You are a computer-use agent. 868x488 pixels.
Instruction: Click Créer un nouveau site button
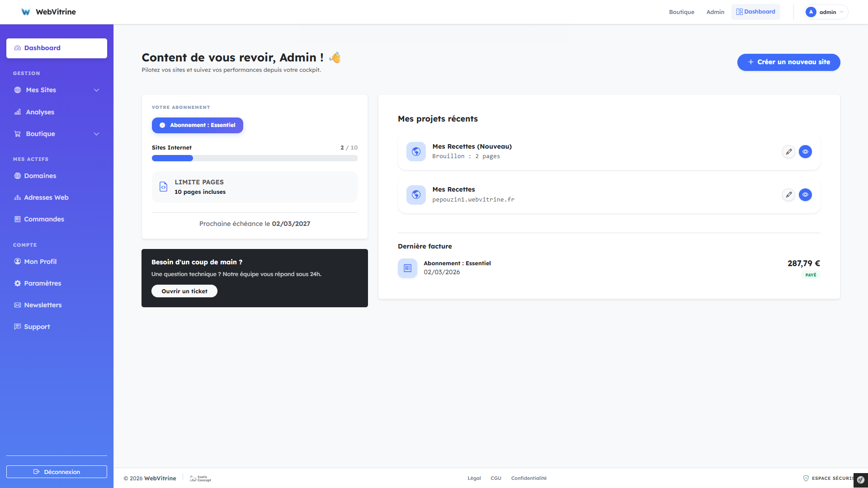(x=788, y=62)
